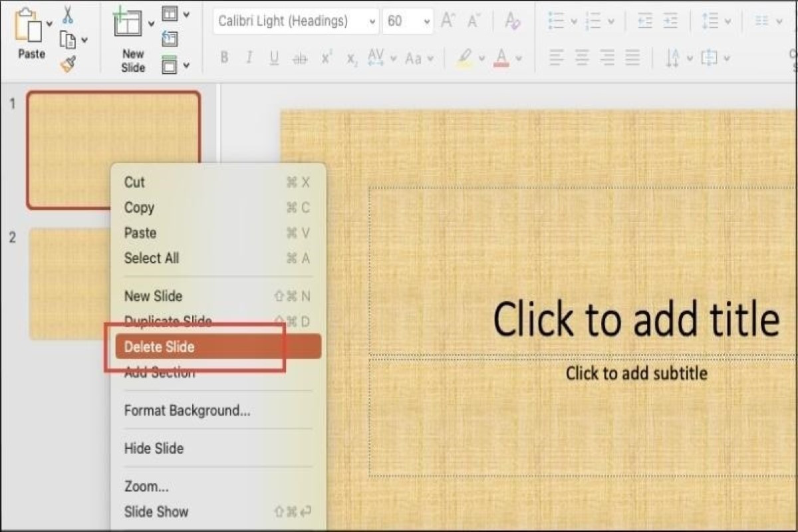Apply the red font color
The image size is (798, 532).
502,58
